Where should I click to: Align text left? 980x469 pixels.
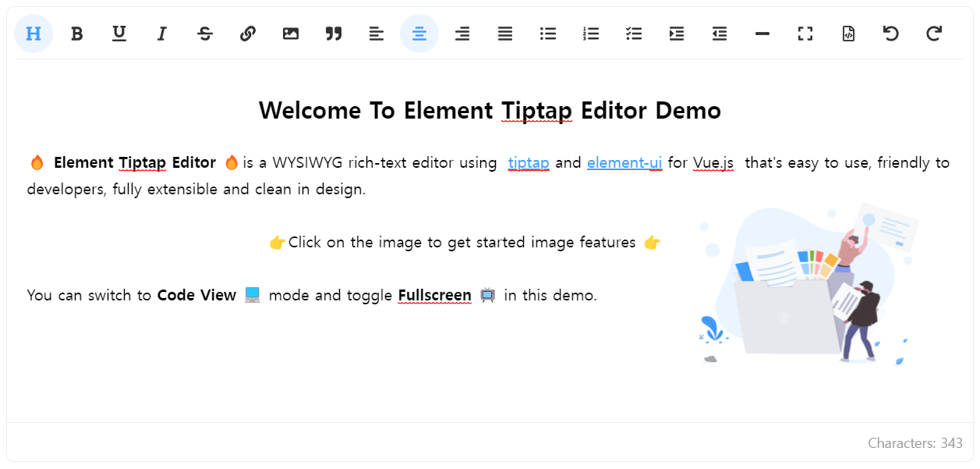pyautogui.click(x=377, y=34)
